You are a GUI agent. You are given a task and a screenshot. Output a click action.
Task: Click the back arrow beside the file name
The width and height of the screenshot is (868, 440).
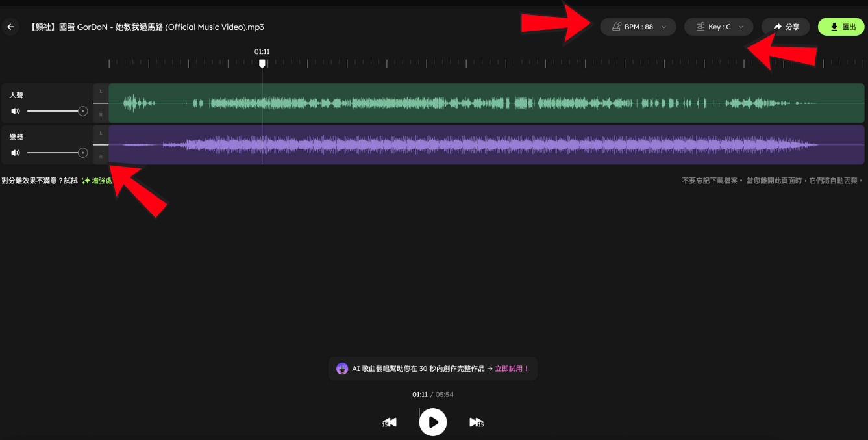10,27
